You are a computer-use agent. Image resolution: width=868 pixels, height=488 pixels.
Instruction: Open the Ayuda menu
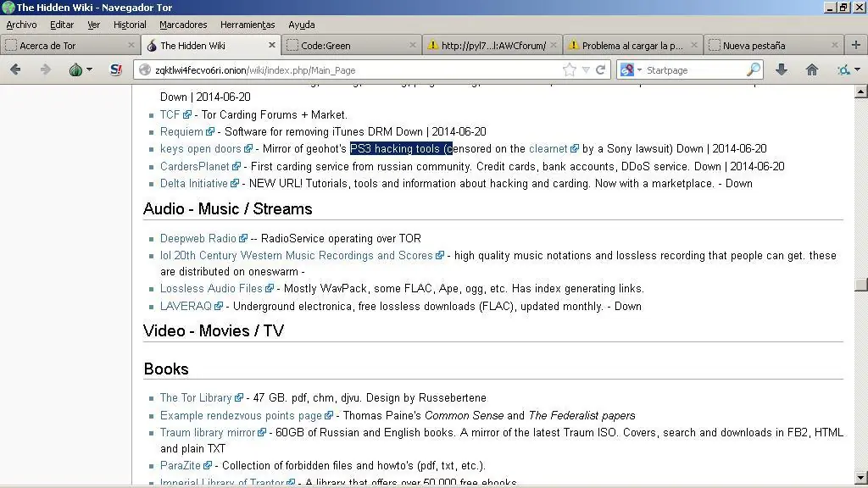pyautogui.click(x=301, y=25)
